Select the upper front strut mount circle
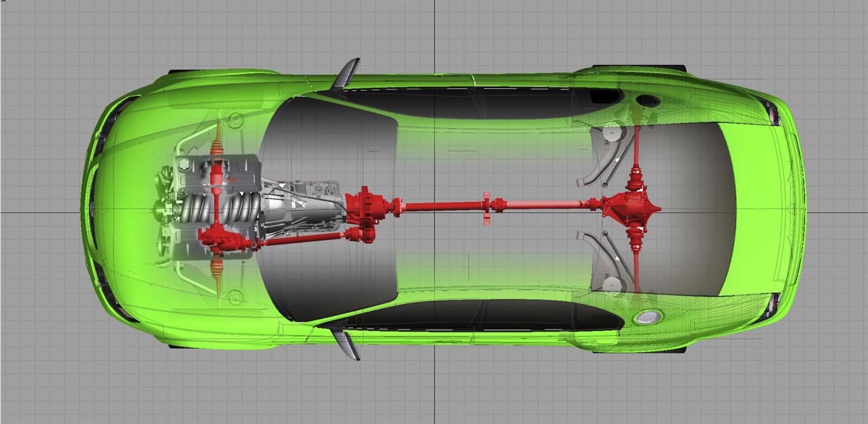Viewport: 868px width, 424px height. pos(235,119)
